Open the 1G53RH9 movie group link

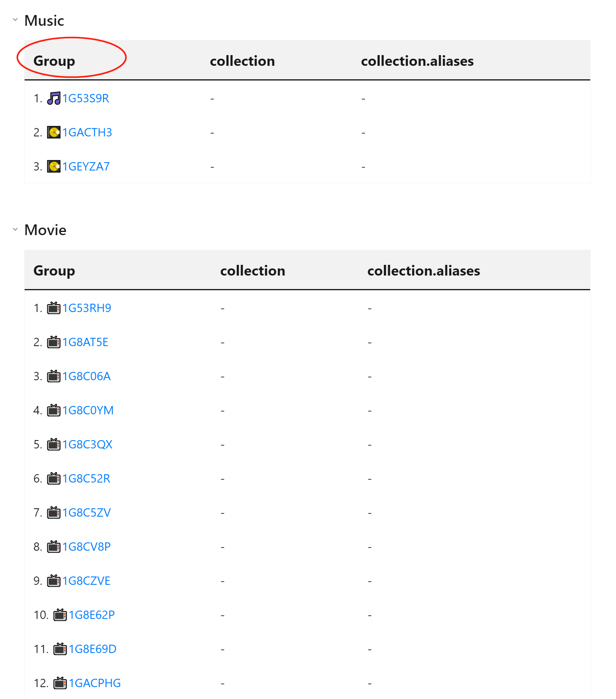click(86, 308)
